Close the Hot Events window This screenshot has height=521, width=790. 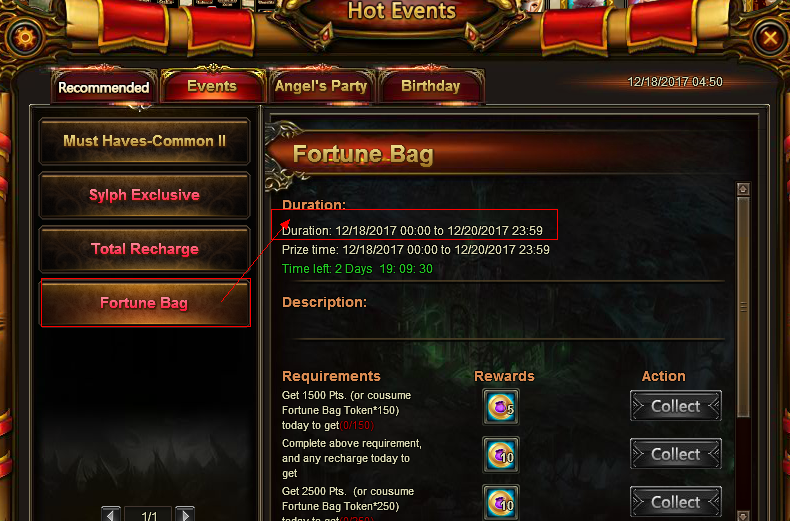pos(770,38)
